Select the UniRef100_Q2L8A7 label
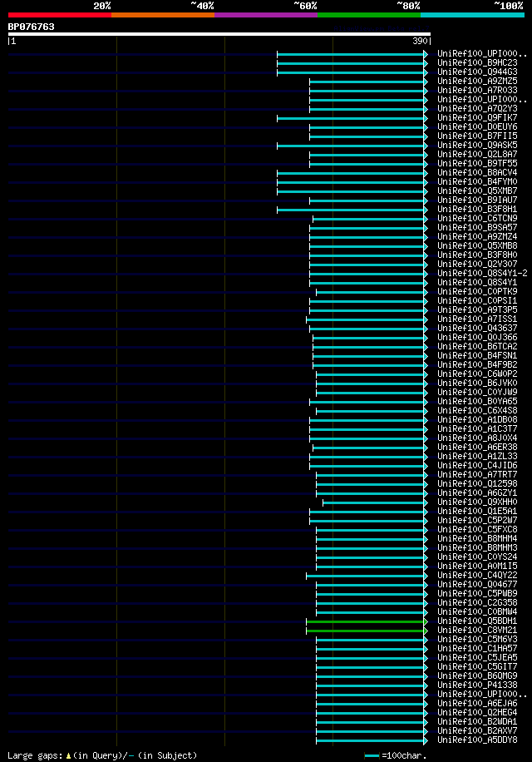532x762 pixels. tap(477, 155)
